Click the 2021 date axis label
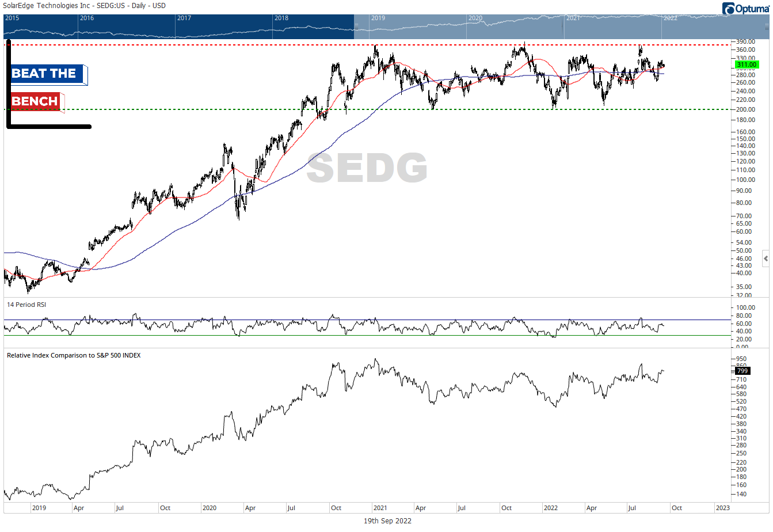 coord(380,508)
